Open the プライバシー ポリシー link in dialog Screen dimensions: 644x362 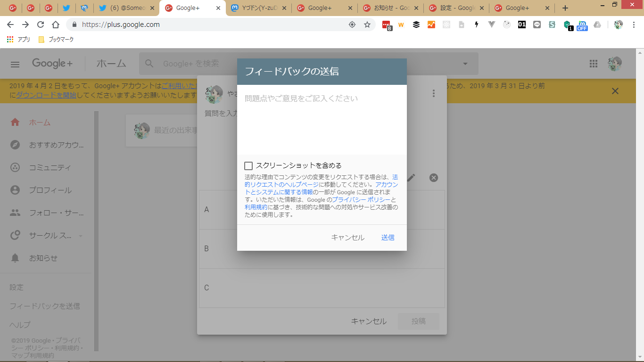click(361, 200)
